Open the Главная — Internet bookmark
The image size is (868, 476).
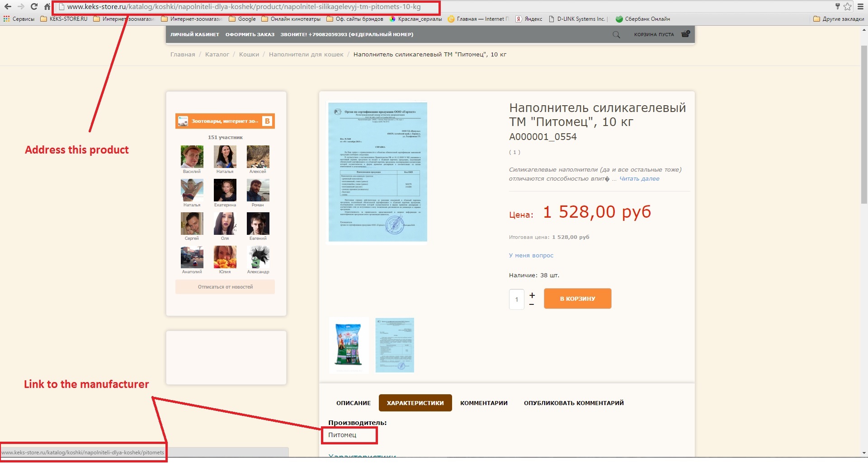click(x=478, y=19)
